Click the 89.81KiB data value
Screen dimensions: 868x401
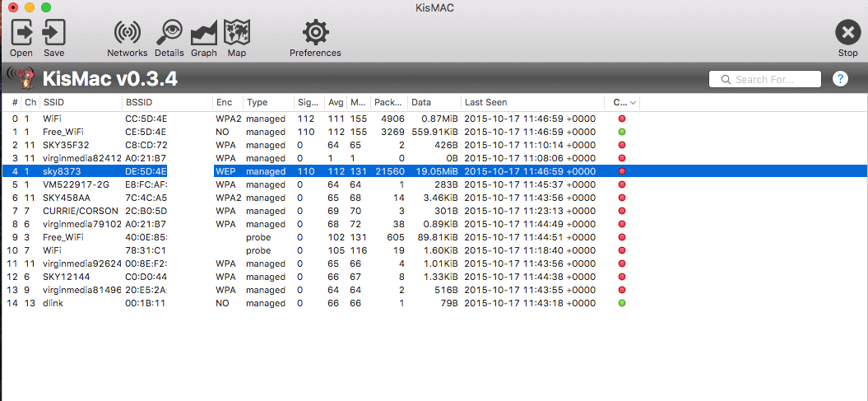pos(438,237)
